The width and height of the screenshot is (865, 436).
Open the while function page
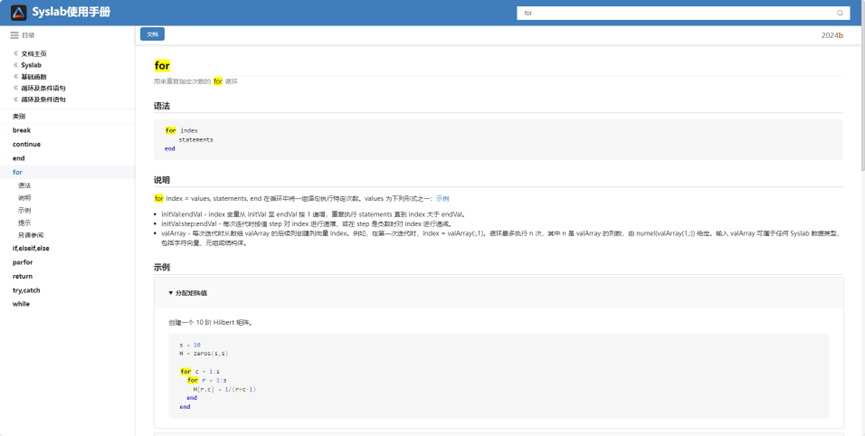point(21,304)
